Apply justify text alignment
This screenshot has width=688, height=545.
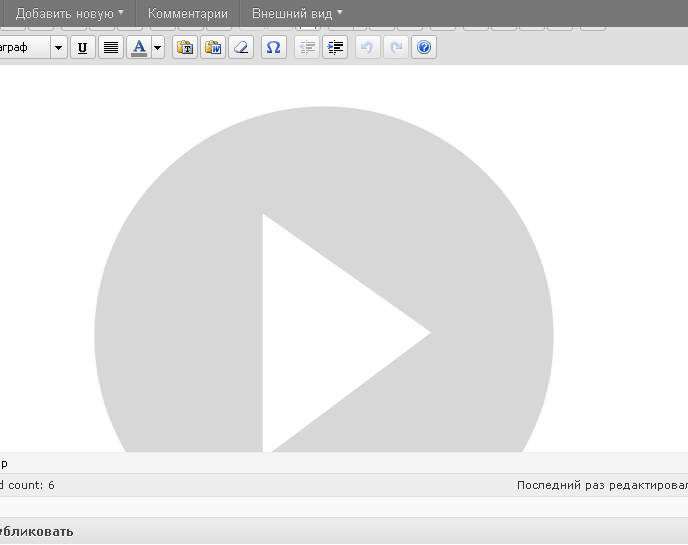tap(111, 47)
